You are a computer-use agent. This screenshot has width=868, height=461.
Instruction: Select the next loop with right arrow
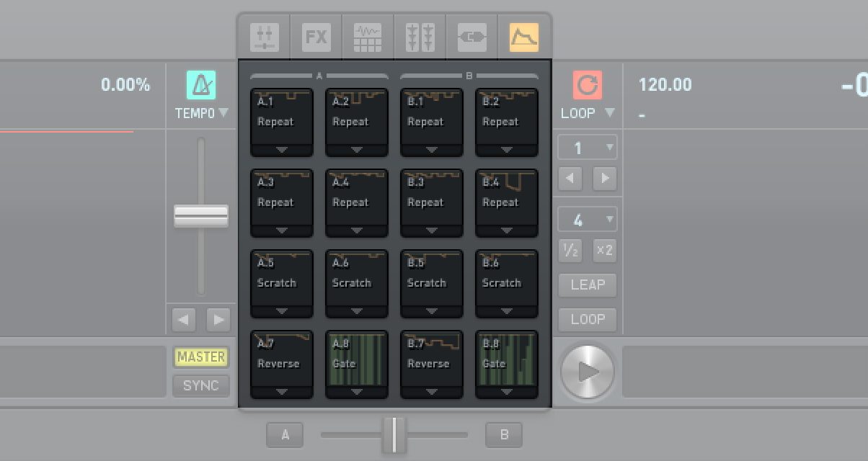point(605,178)
